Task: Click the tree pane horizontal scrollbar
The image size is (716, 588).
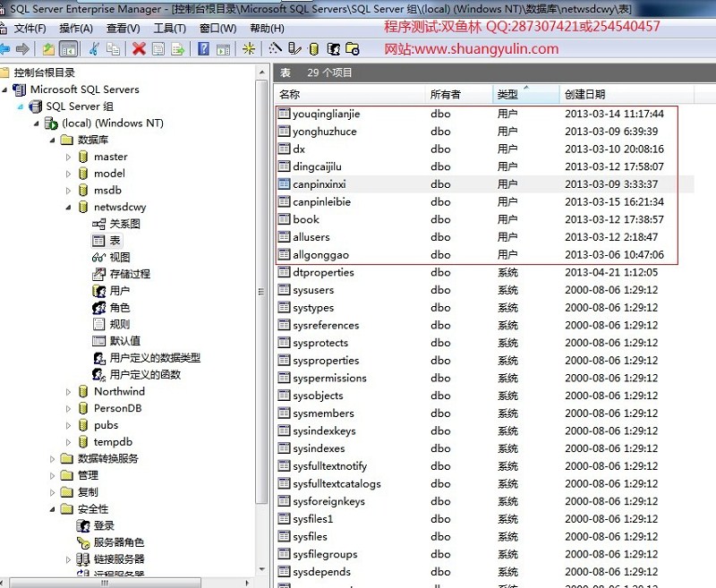Action: pyautogui.click(x=105, y=583)
